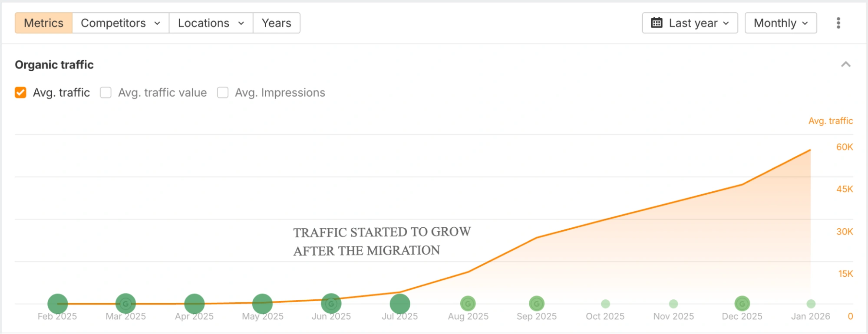This screenshot has width=868, height=334.
Task: Click the large green dot at Jul 2025
Action: click(400, 303)
